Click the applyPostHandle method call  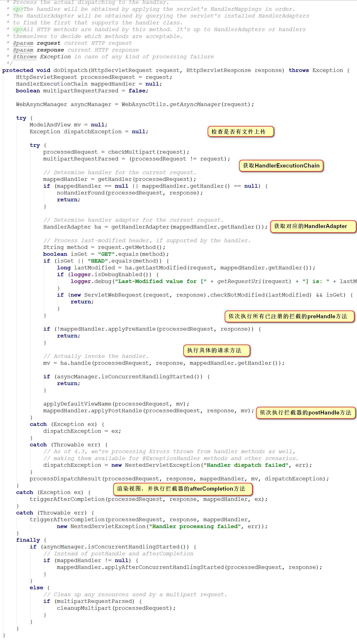[116, 410]
